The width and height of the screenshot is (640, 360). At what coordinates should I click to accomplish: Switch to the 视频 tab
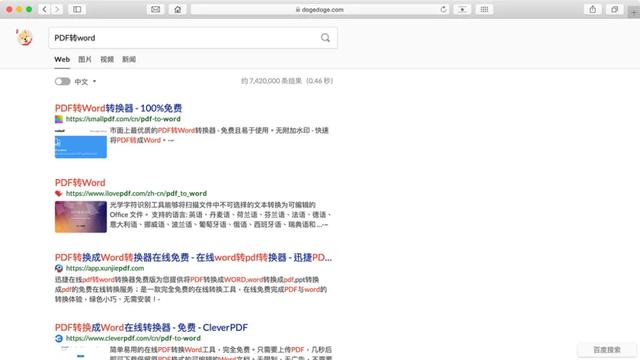coord(107,60)
